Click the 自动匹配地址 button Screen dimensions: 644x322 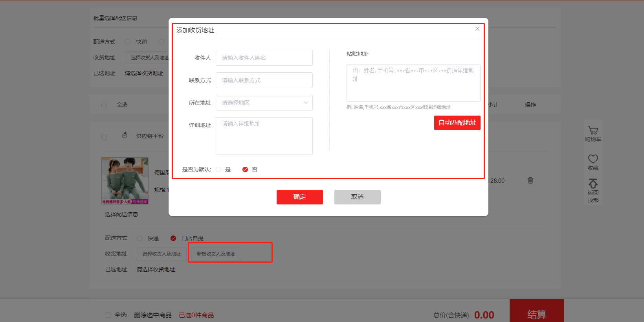pyautogui.click(x=457, y=123)
